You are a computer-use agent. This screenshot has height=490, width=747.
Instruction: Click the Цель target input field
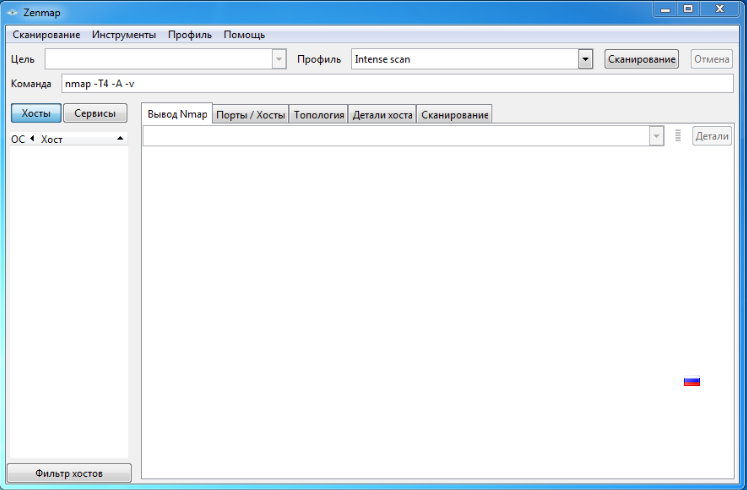(x=159, y=59)
